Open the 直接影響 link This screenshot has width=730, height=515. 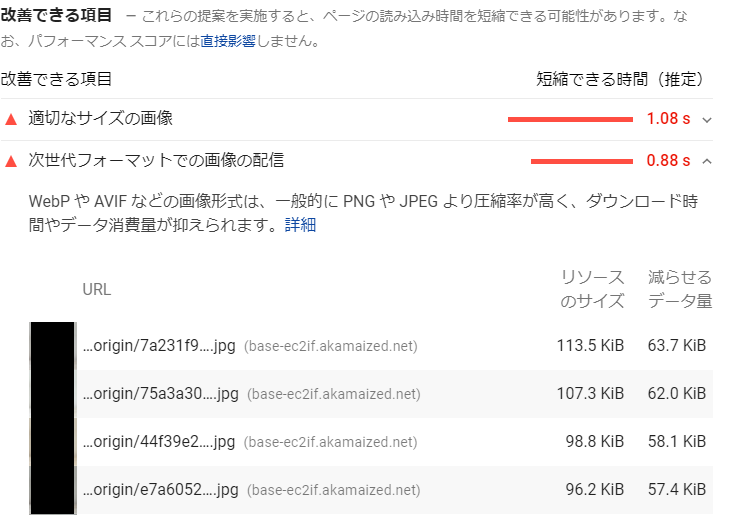point(228,41)
